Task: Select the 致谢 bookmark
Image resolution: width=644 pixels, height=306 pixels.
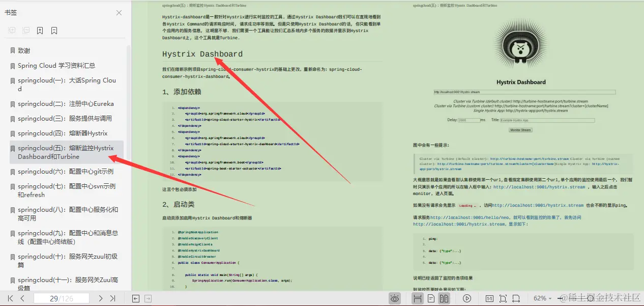Action: tap(23, 50)
